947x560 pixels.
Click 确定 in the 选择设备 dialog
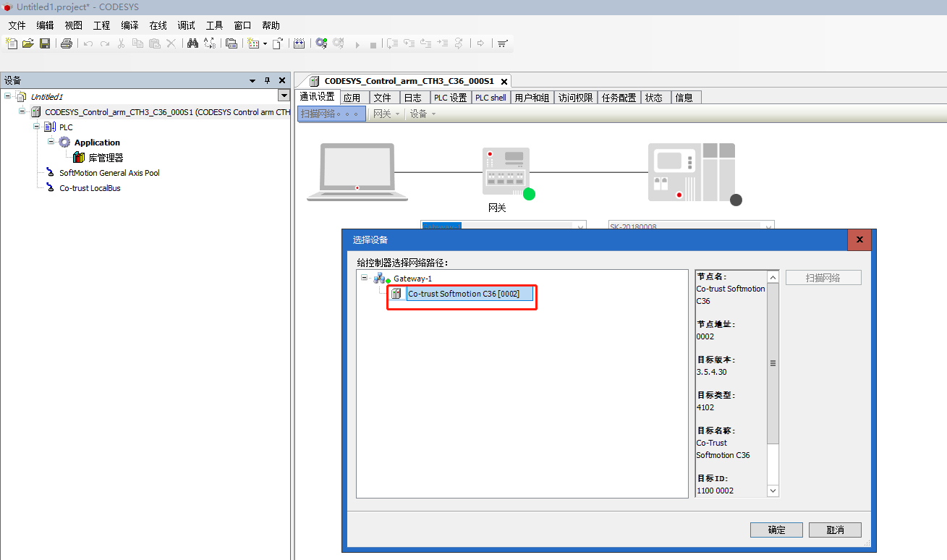tap(776, 530)
